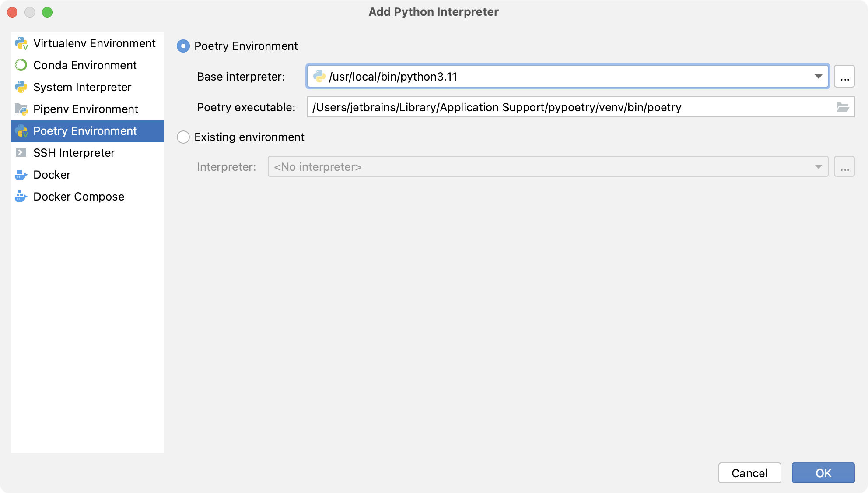
Task: Click the System Interpreter python icon
Action: tap(21, 87)
